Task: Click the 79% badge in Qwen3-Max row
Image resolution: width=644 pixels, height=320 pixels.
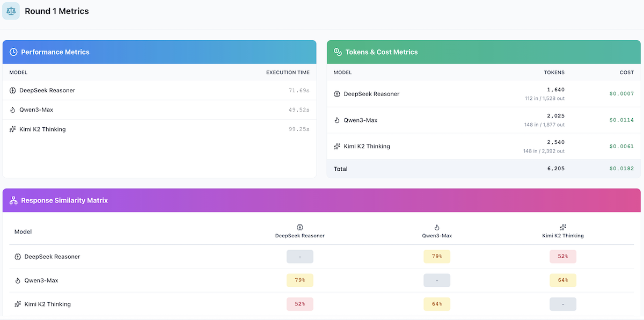Action: tap(299, 280)
